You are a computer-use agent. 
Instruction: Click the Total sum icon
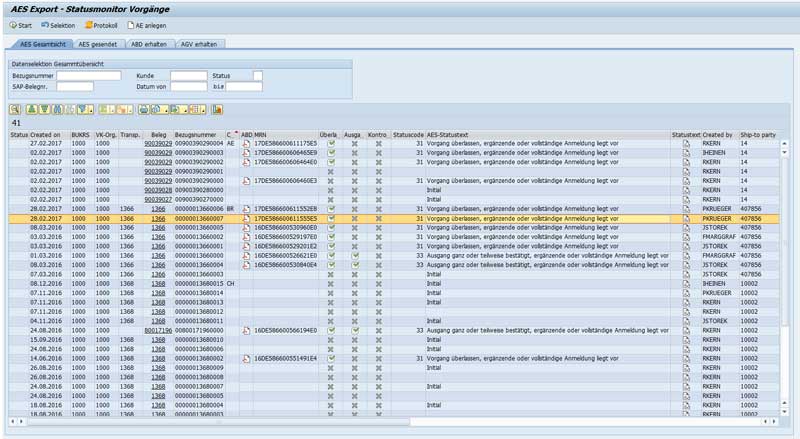[104, 110]
